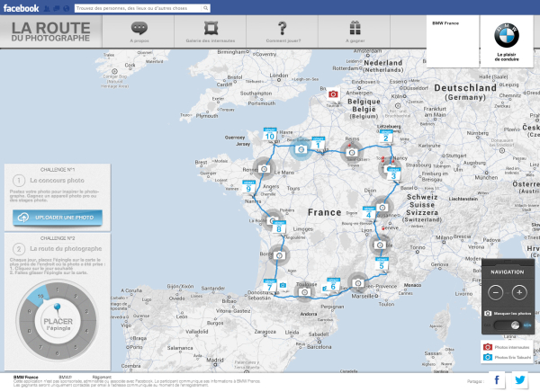
Task: Click the red camera marker near Belgium
Action: point(333,94)
